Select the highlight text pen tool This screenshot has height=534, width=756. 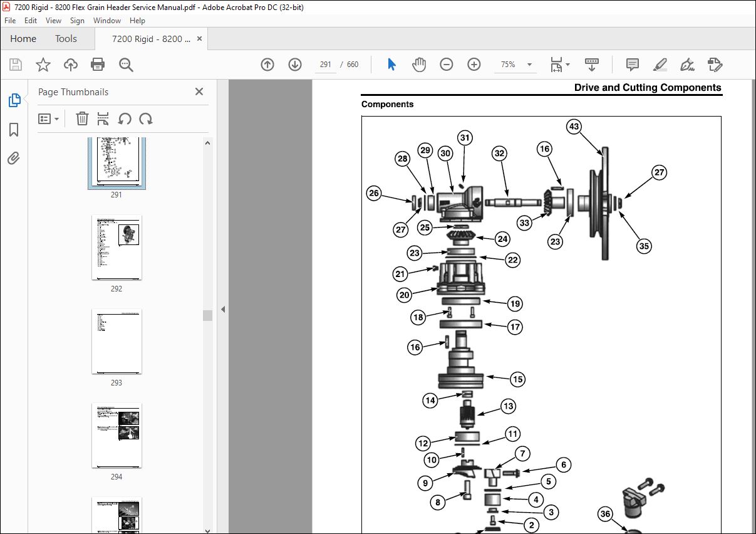click(x=660, y=65)
